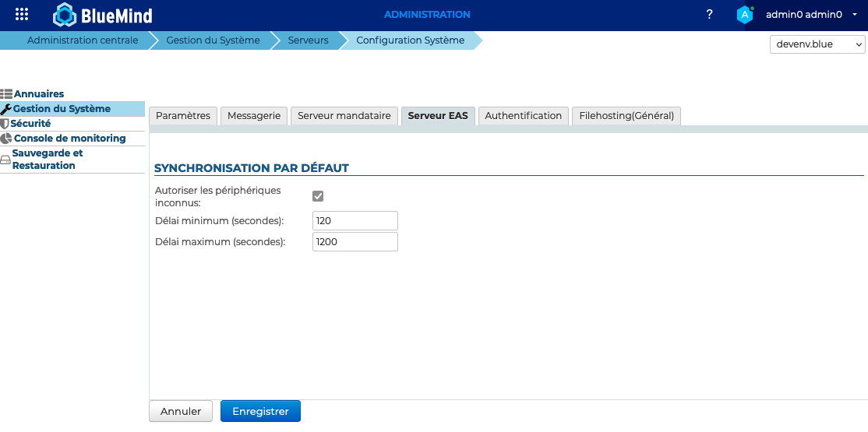Viewport: 868px width, 432px height.
Task: Click the Enregistrer button
Action: point(260,412)
